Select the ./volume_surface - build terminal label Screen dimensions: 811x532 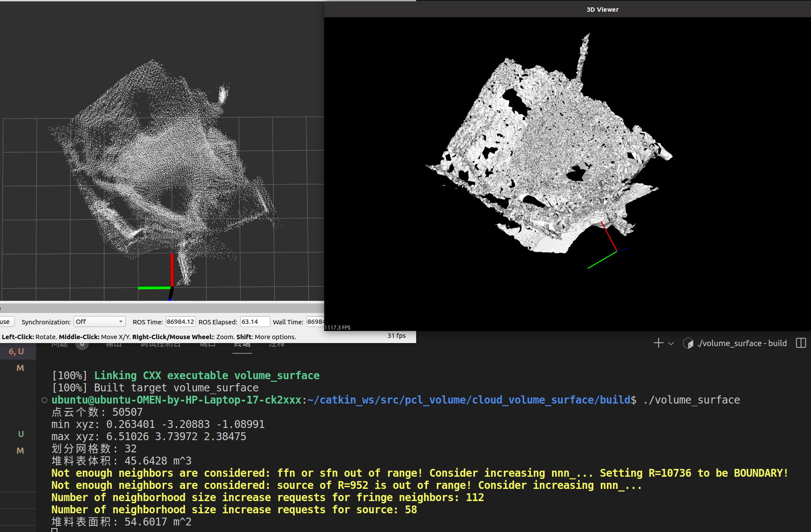click(742, 343)
